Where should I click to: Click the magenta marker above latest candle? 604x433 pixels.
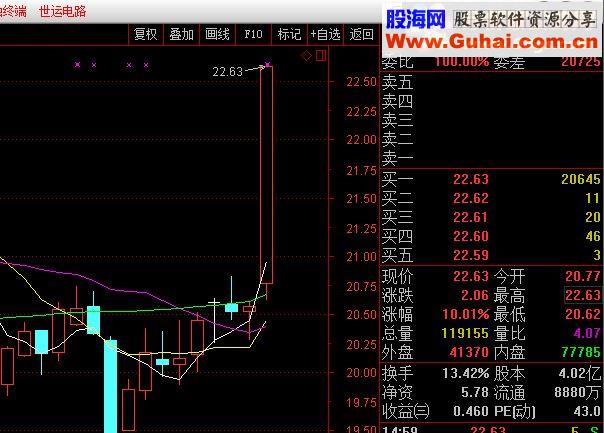[267, 64]
